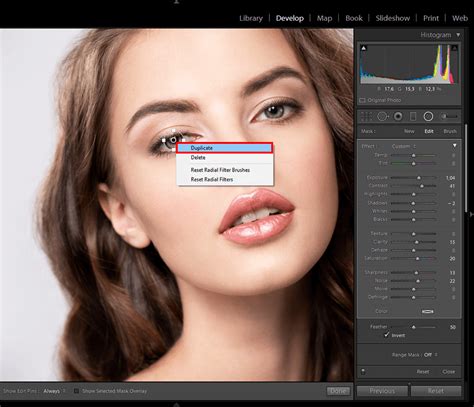474x407 pixels.
Task: Select the Crop Overlay tool
Action: (x=366, y=116)
